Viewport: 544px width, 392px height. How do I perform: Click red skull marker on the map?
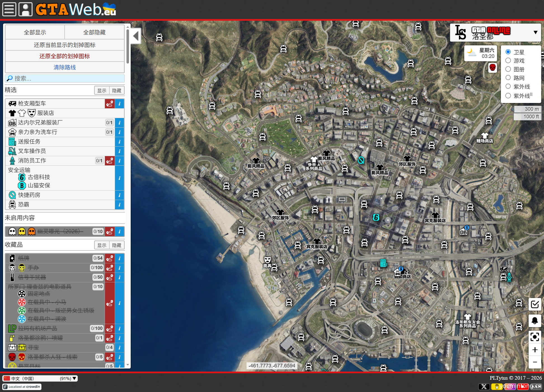point(493,67)
